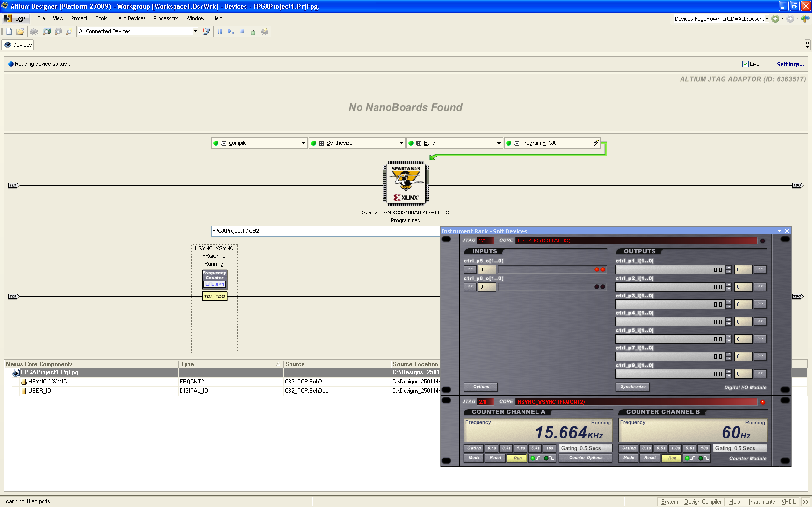This screenshot has height=509, width=812.
Task: Click the circuit board magnifier toolbar icon
Action: click(47, 31)
